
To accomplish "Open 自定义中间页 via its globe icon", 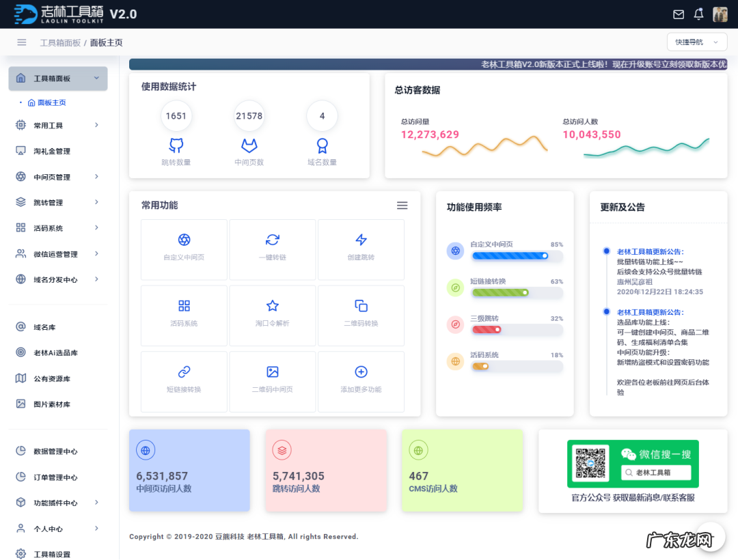I will click(x=183, y=240).
